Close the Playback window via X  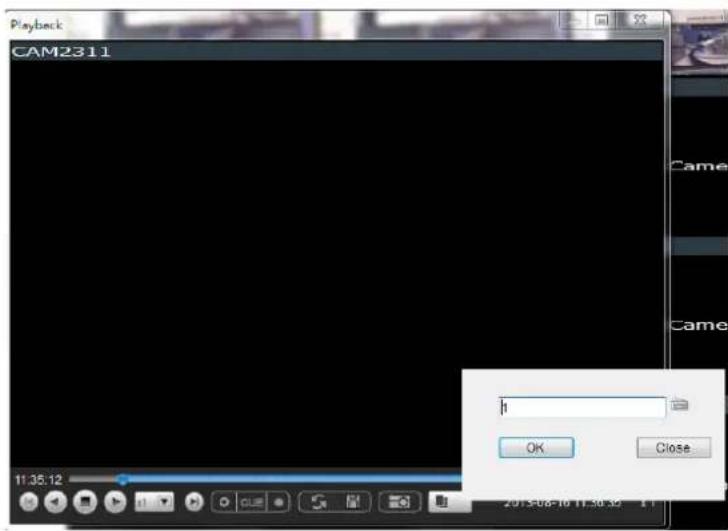(x=640, y=20)
